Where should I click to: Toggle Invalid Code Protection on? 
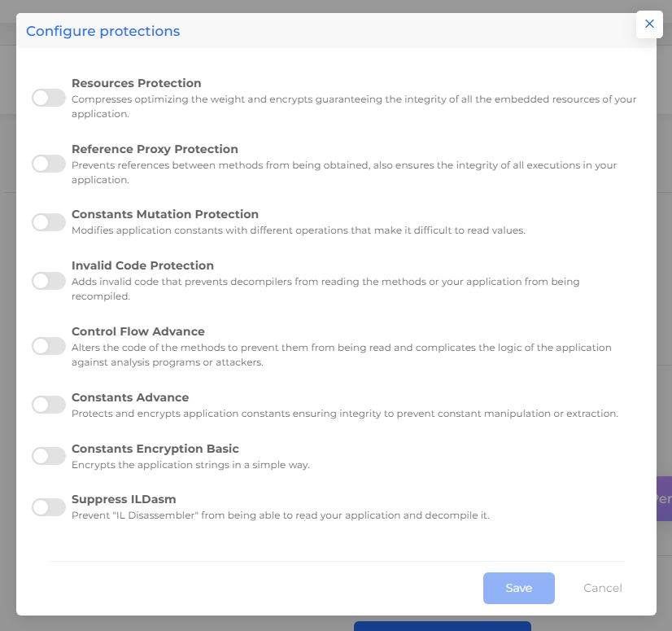[48, 281]
